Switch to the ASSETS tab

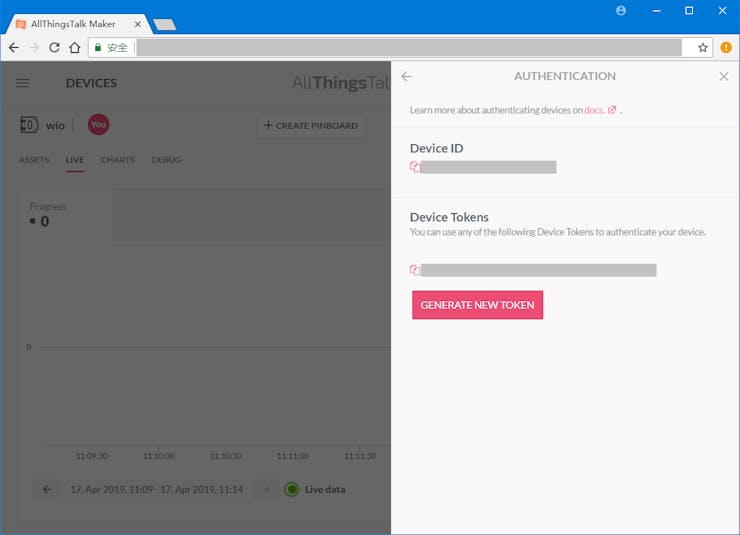tap(34, 160)
